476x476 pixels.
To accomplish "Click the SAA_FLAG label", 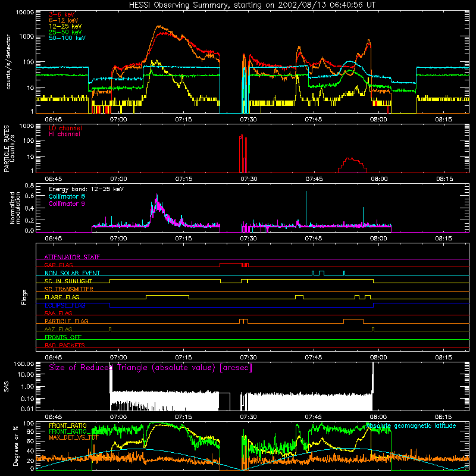I will tap(58, 313).
